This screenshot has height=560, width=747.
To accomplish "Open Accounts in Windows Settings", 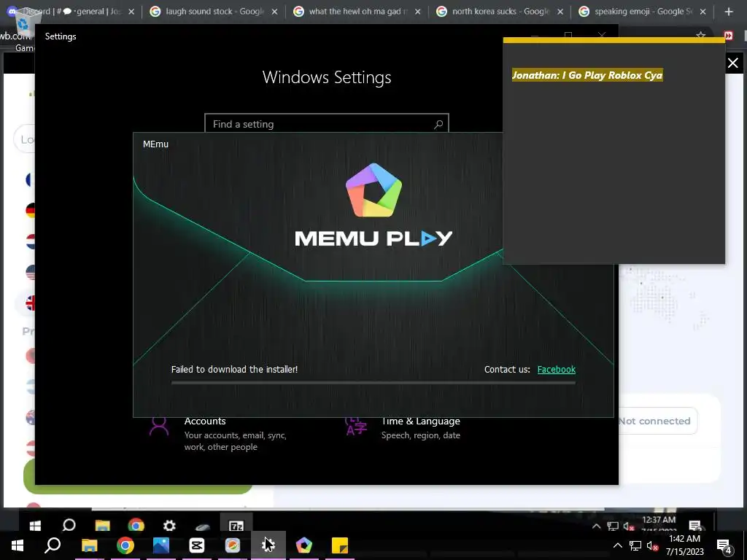I will click(x=219, y=434).
